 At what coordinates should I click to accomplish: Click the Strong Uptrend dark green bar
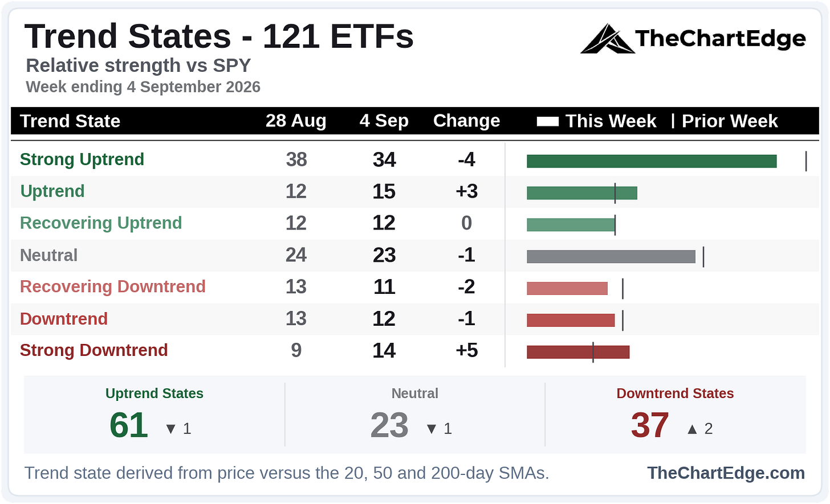pos(652,161)
